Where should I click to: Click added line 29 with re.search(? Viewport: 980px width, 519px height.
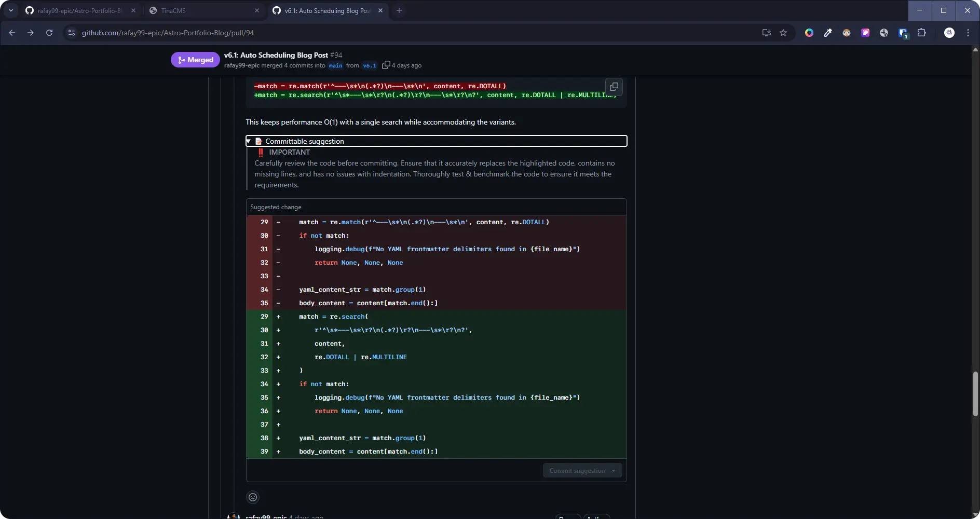436,317
